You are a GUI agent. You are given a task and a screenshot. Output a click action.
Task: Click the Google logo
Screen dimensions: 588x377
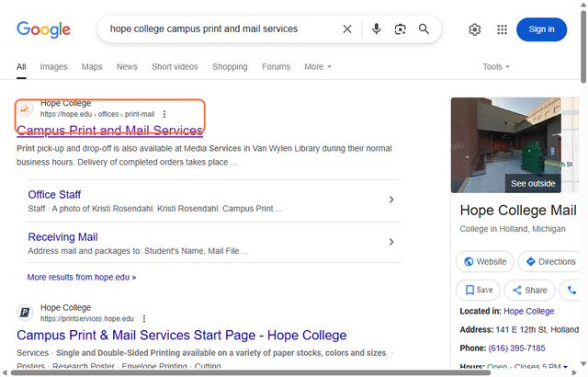(43, 29)
